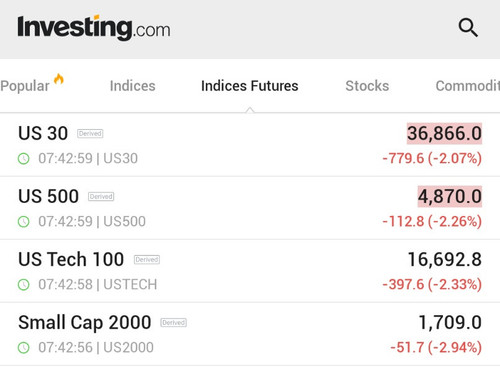Image resolution: width=500 pixels, height=368 pixels.
Task: Open the US 30 instrument name
Action: 43,133
